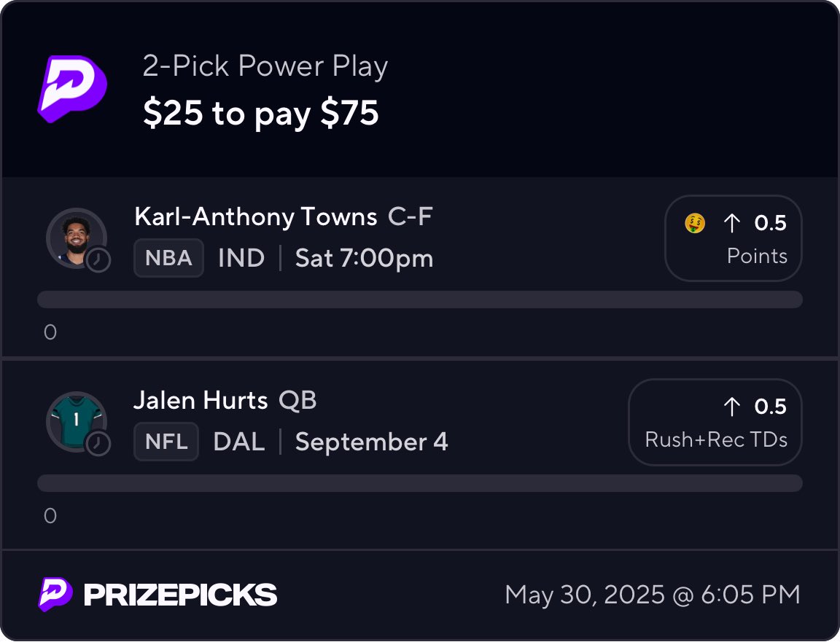Click Jalen Hurts jersey avatar
The image size is (840, 642).
[74, 420]
